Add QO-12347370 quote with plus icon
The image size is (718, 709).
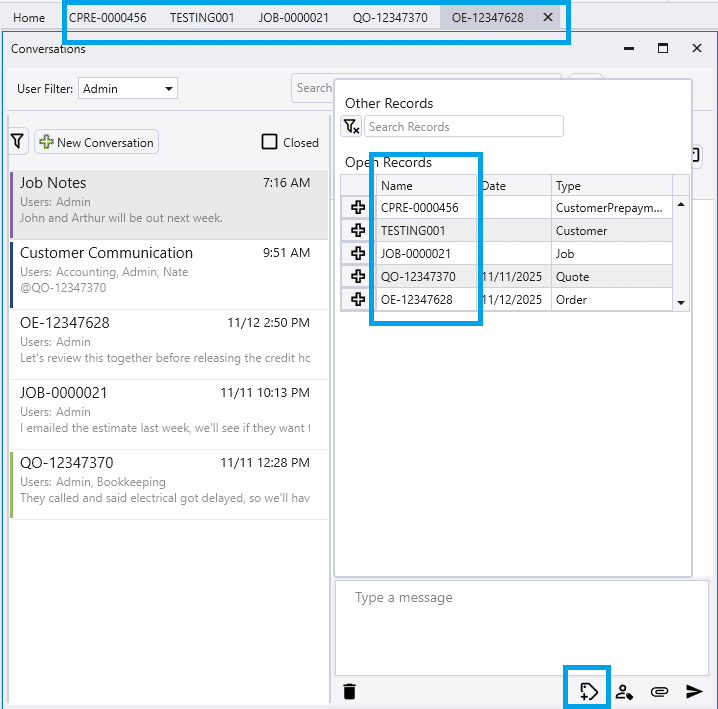358,277
